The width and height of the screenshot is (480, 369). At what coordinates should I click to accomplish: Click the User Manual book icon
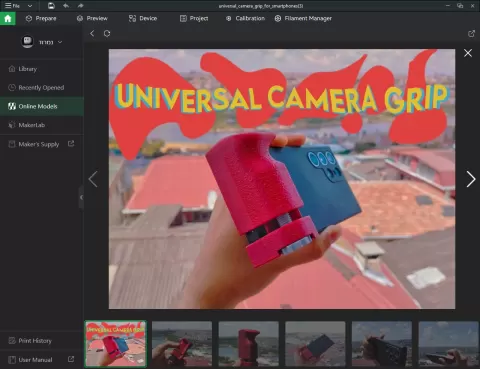12,360
